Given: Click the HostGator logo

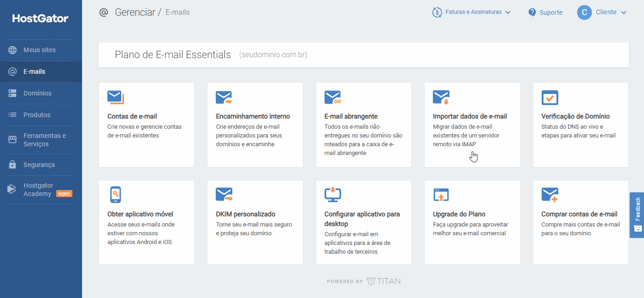Looking at the screenshot, I should tap(41, 18).
